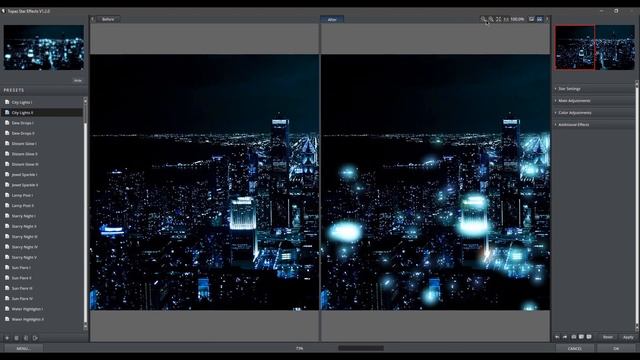Image resolution: width=640 pixels, height=360 pixels.
Task: Click the delete preset icon
Action: [x=16, y=338]
